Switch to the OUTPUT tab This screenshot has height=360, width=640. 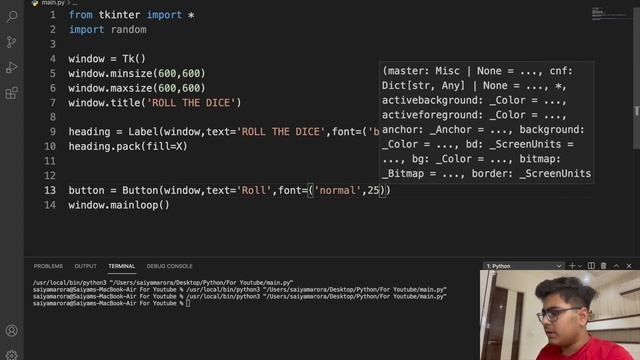85,266
